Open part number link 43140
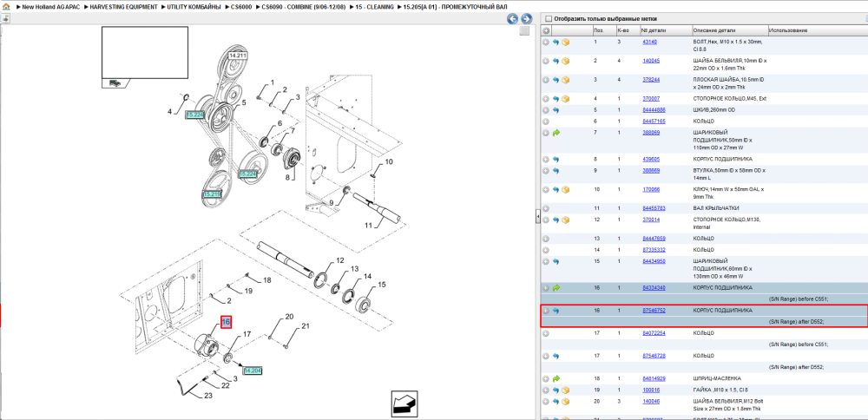 click(x=649, y=42)
